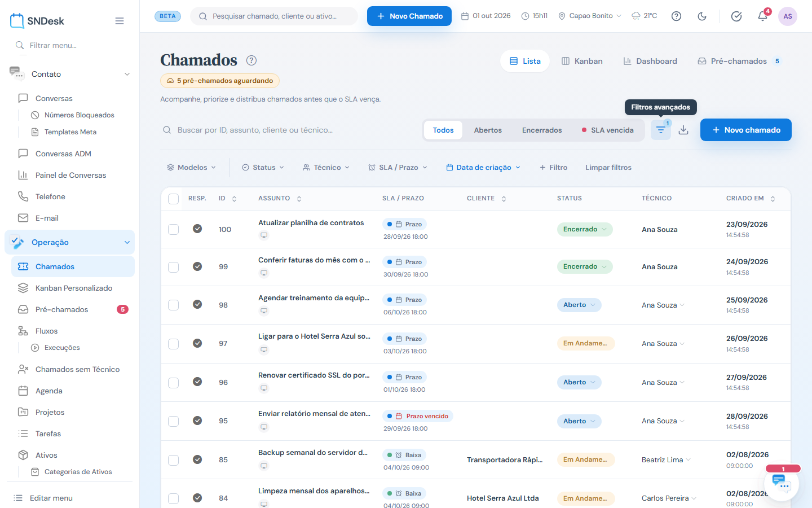Open notifications bell icon
Image resolution: width=812 pixels, height=508 pixels.
[x=762, y=16]
